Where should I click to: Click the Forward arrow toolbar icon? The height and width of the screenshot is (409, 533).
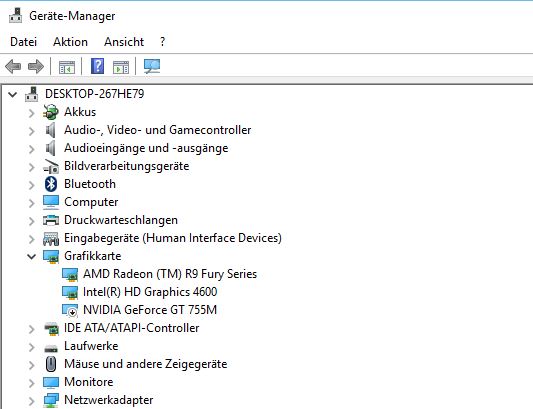pyautogui.click(x=36, y=66)
